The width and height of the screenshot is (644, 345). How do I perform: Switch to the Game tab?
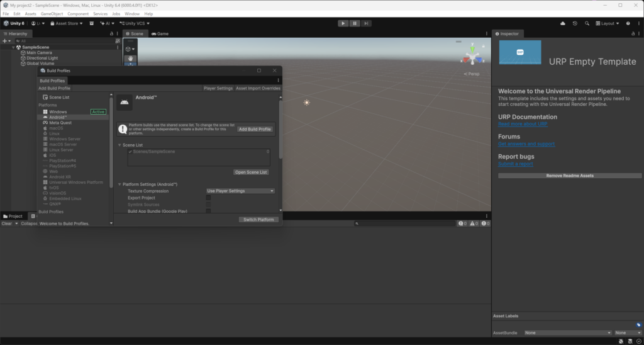(160, 34)
